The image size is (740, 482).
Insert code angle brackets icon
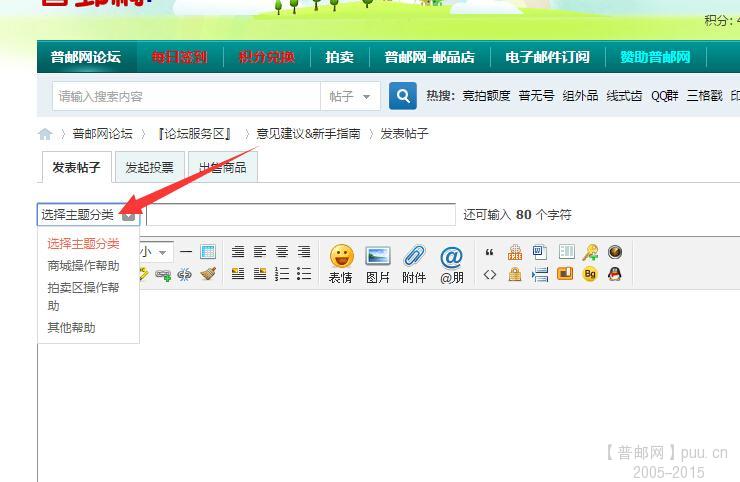(489, 274)
